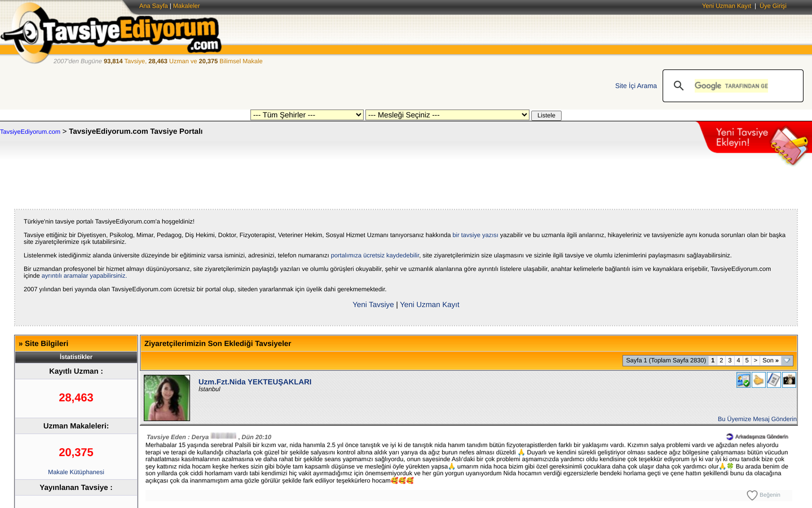Click the Arkadaşınıza Gönderin text link
Viewport: 812px width, 508px height.
pyautogui.click(x=762, y=437)
